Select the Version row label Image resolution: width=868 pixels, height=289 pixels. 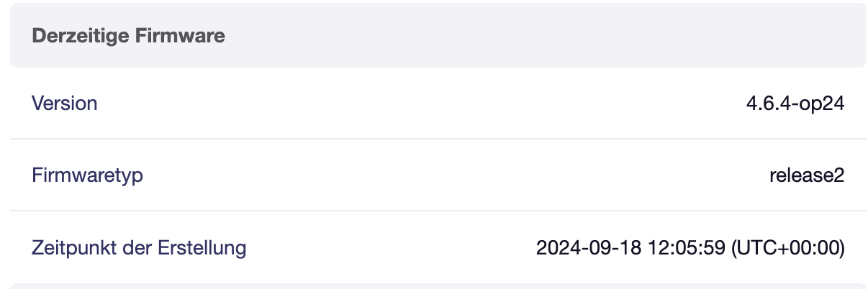pyautogui.click(x=65, y=104)
